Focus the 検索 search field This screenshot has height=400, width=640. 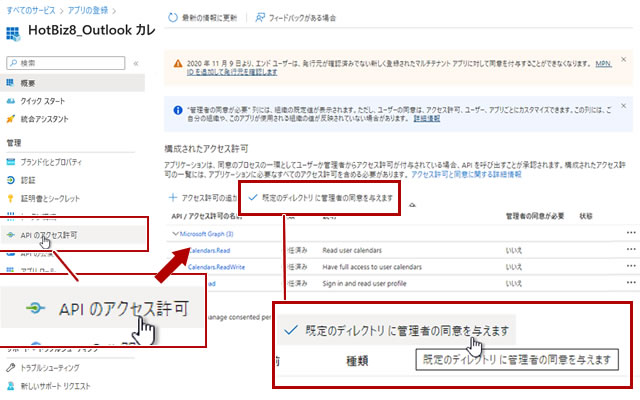point(66,63)
